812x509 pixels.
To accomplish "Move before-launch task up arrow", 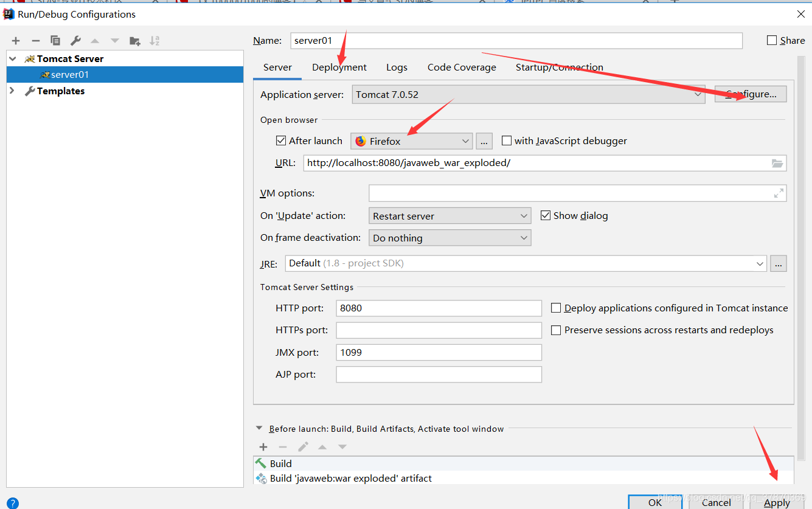I will click(322, 447).
